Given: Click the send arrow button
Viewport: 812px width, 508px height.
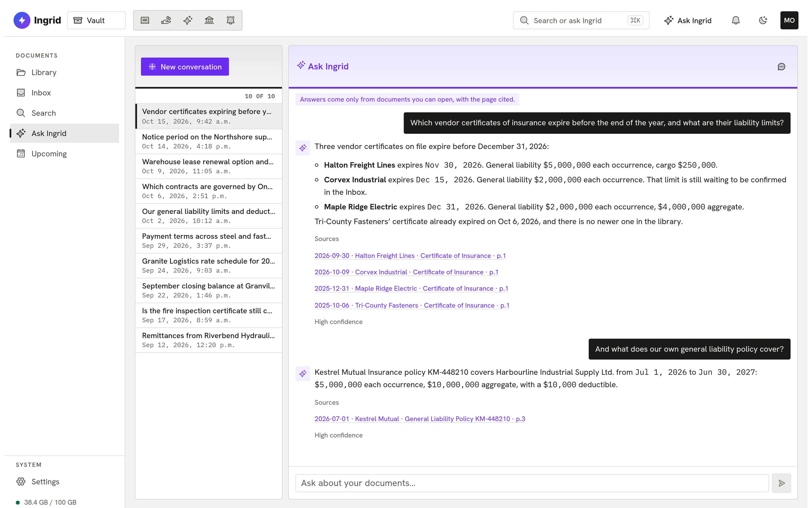Looking at the screenshot, I should click(x=781, y=483).
